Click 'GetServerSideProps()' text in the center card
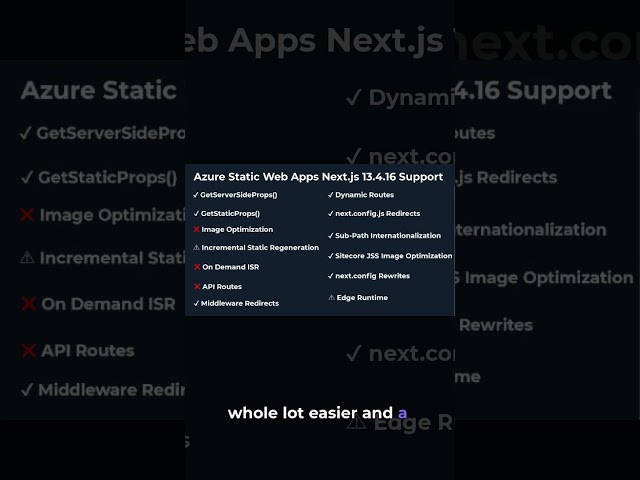The width and height of the screenshot is (640, 480). 239,195
